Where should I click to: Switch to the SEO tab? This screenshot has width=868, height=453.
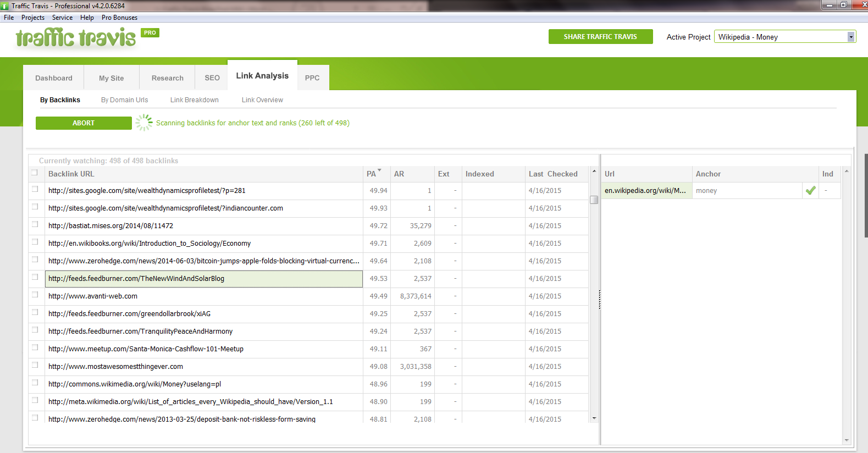(212, 78)
